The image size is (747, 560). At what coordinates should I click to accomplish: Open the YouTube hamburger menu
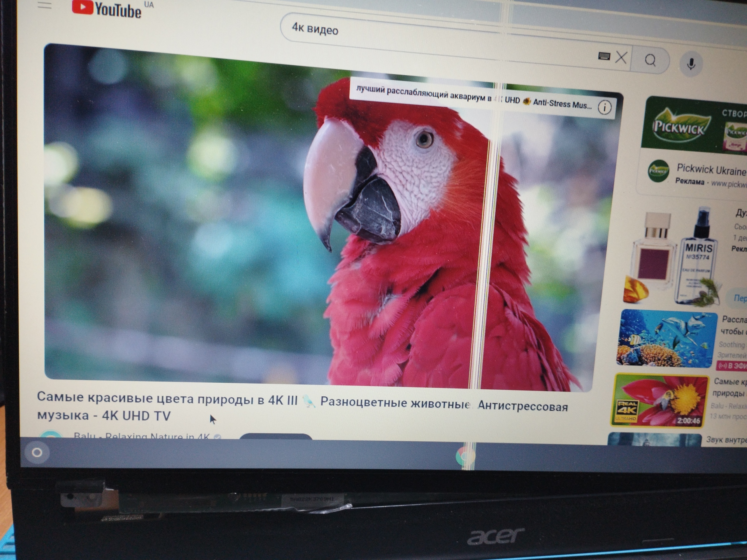coord(45,5)
